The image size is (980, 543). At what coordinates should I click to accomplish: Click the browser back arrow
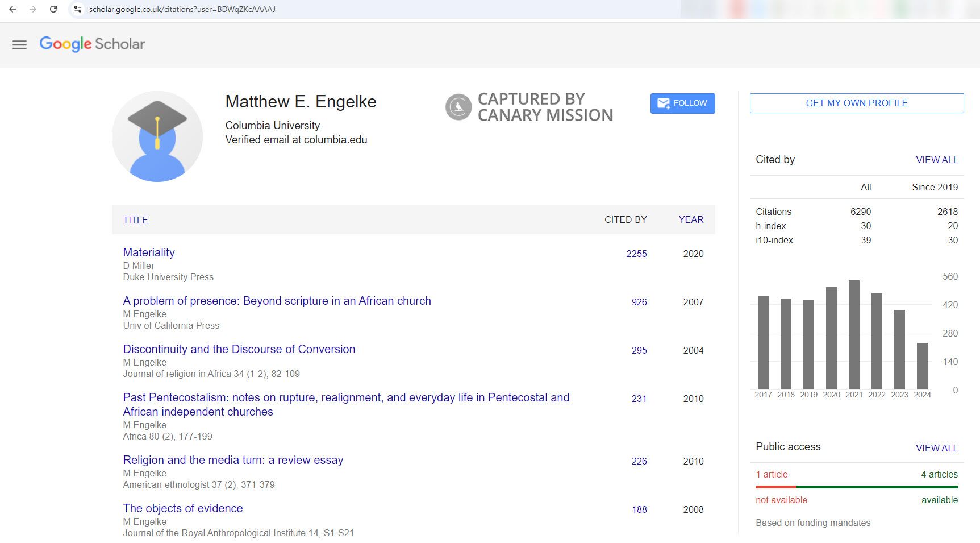(12, 9)
